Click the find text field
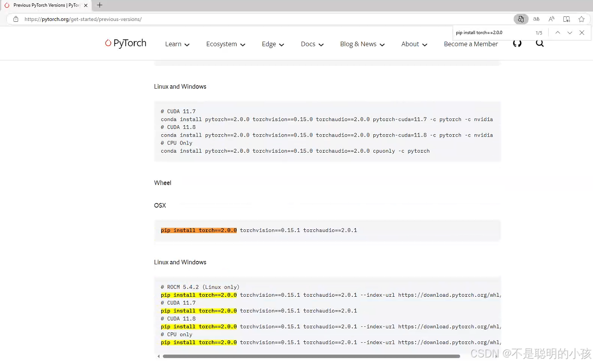The height and width of the screenshot is (364, 593). pos(492,32)
